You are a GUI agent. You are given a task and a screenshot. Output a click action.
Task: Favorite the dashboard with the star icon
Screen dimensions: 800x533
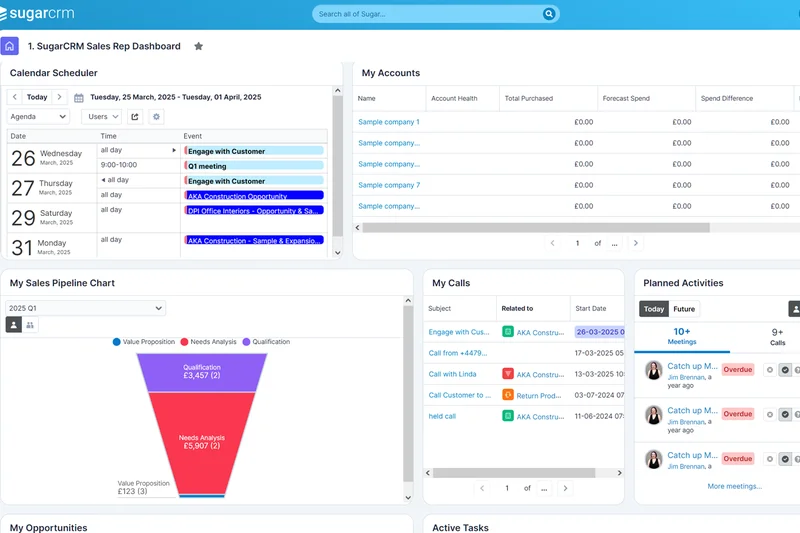(198, 46)
